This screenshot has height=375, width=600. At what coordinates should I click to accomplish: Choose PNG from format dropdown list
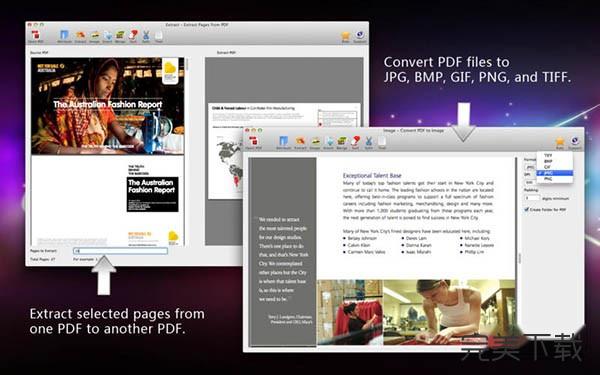pyautogui.click(x=554, y=179)
